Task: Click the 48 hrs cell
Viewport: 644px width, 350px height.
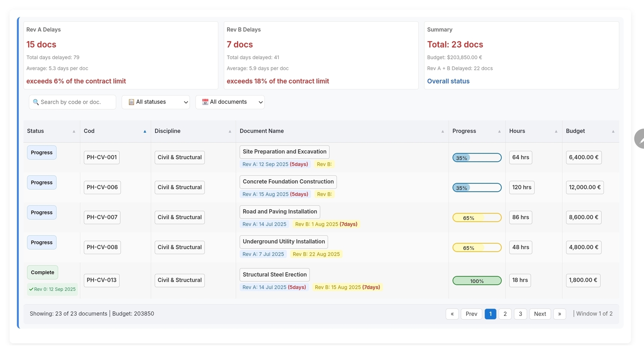Action: point(521,247)
